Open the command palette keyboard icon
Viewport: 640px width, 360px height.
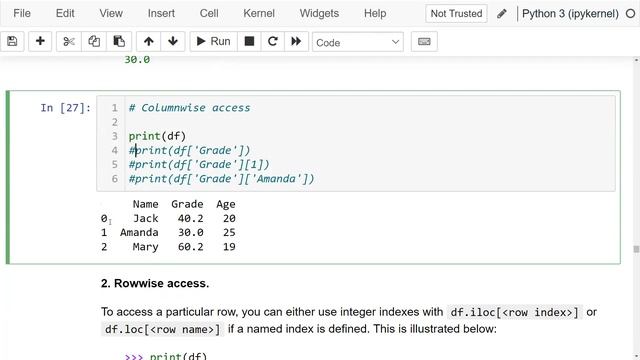(424, 41)
